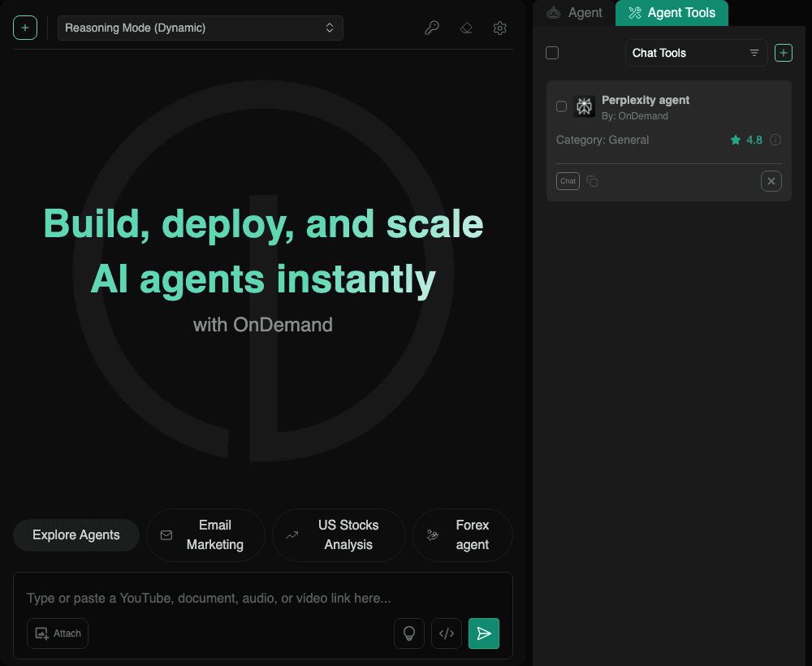
Task: Click the add tool plus button
Action: point(783,53)
